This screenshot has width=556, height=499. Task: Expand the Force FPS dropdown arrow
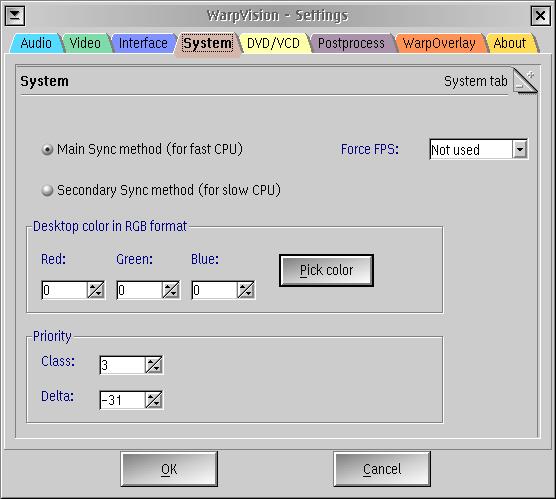pos(520,149)
